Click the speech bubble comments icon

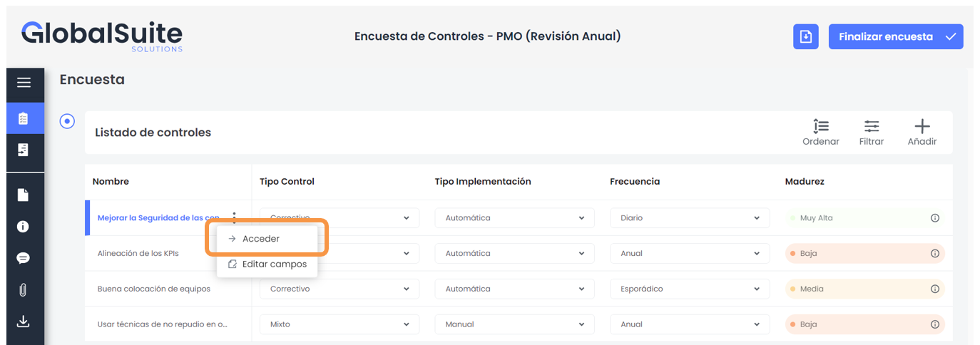pyautogui.click(x=24, y=258)
